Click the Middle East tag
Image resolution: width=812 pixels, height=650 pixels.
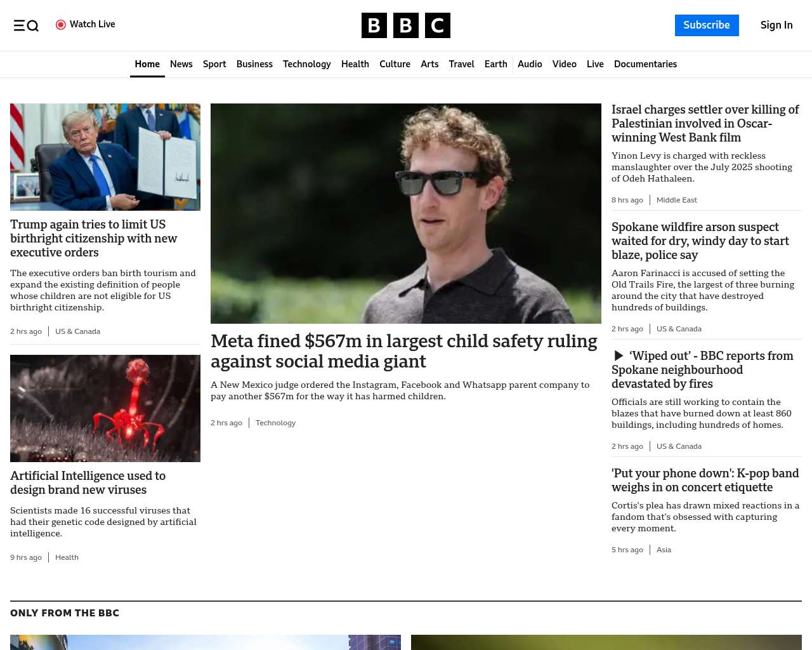point(676,200)
